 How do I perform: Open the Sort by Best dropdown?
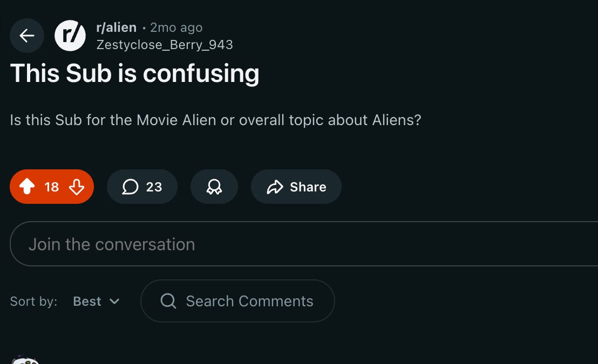point(96,301)
